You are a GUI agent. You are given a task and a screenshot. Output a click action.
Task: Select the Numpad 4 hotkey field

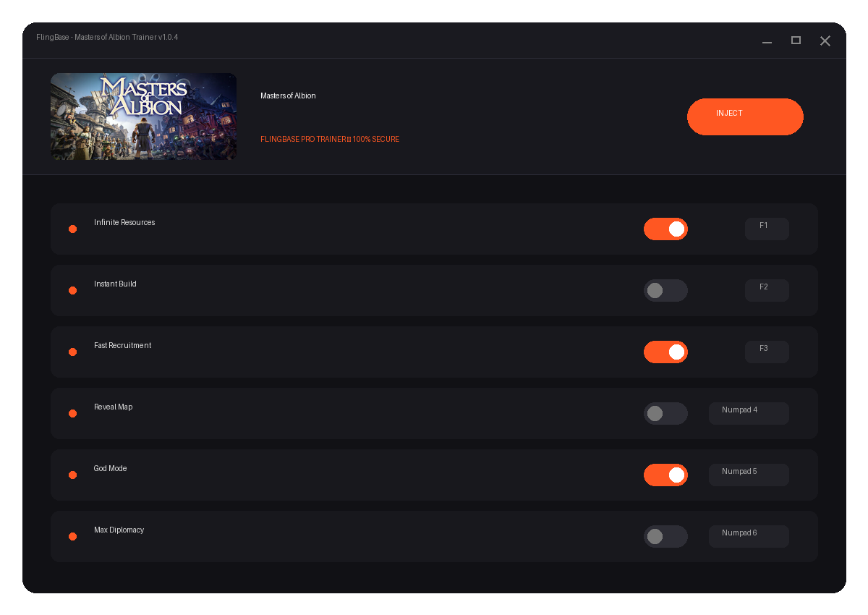click(749, 413)
